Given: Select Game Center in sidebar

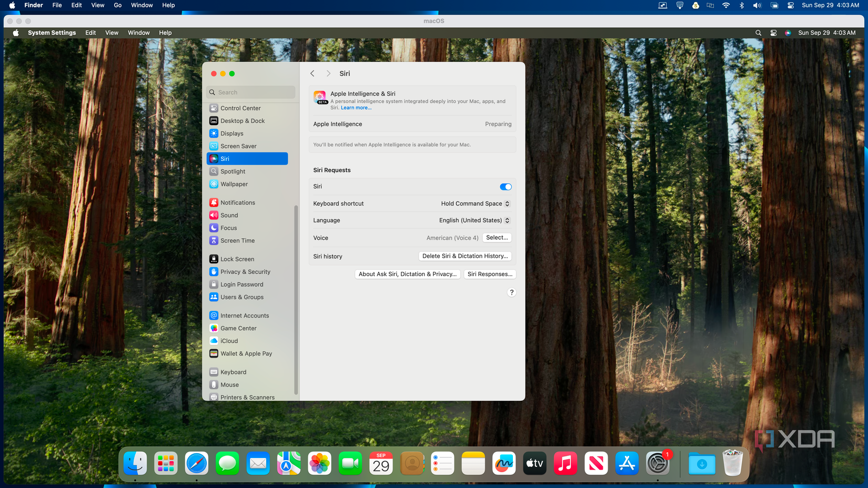Looking at the screenshot, I should (247, 328).
